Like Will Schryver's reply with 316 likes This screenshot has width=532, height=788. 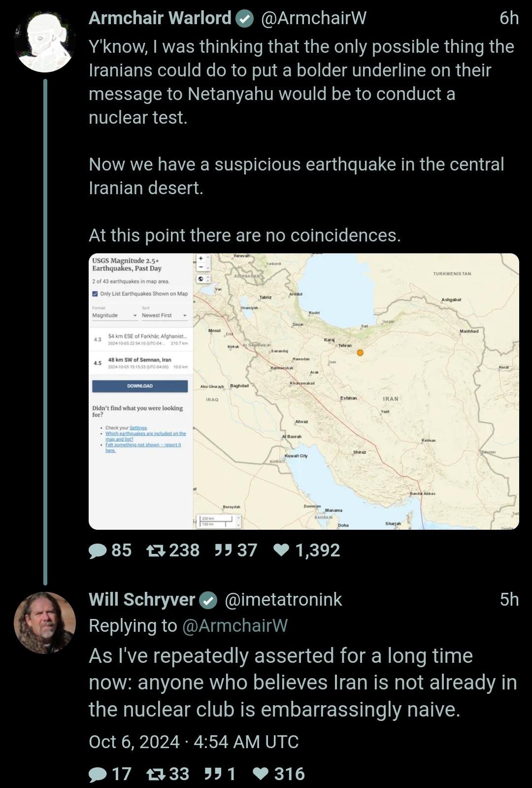261,774
